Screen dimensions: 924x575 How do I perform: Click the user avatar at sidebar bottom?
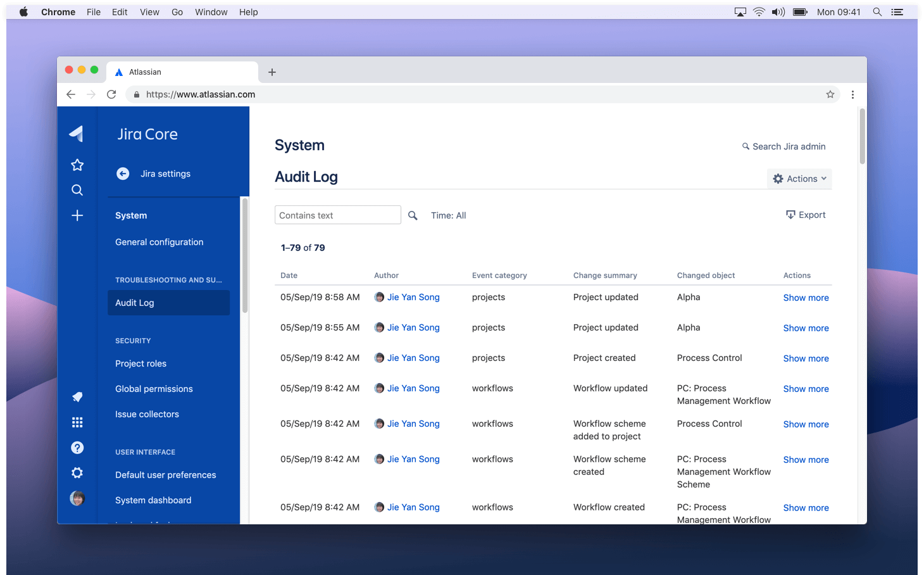click(77, 498)
